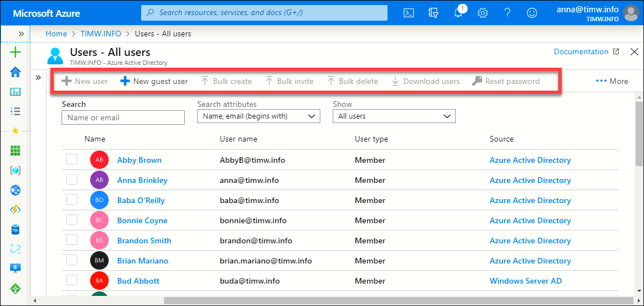
Task: Select Baba O'Reilly's row checkbox
Action: pyautogui.click(x=72, y=200)
